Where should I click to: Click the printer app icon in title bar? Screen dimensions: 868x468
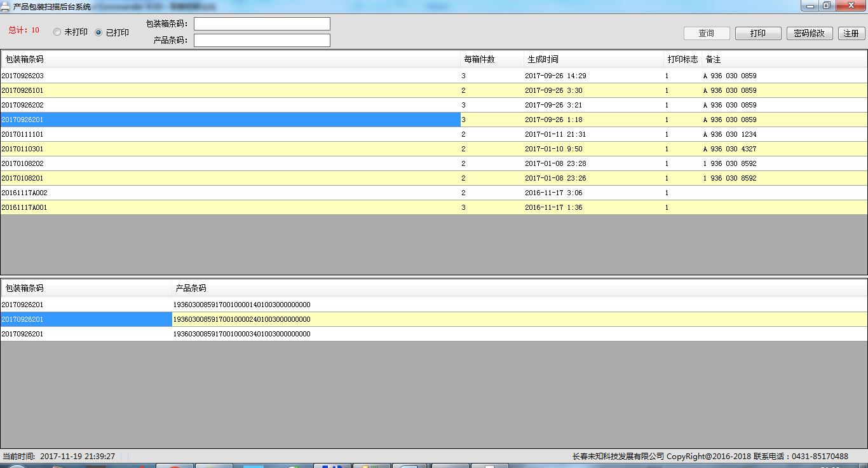pos(6,6)
